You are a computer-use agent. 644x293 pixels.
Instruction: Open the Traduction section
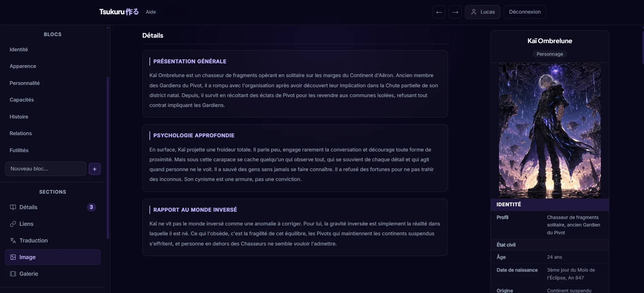[53, 240]
